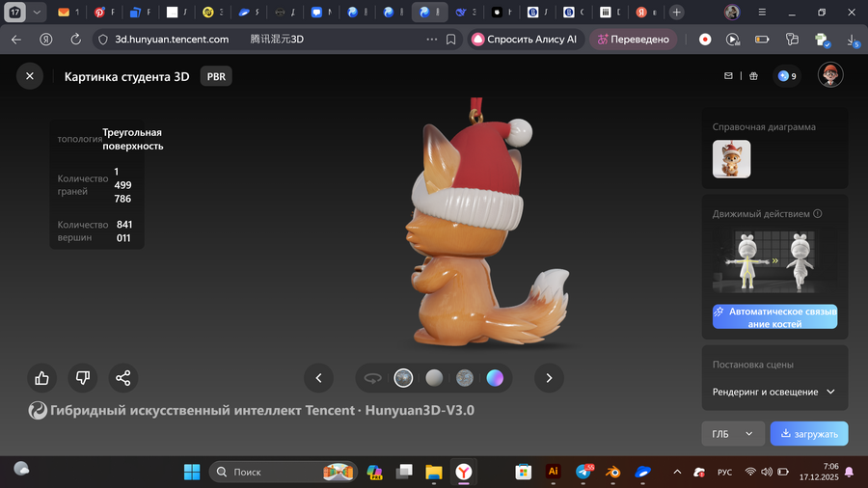Go to the previous model with left arrow
The image size is (868, 488).
click(318, 378)
